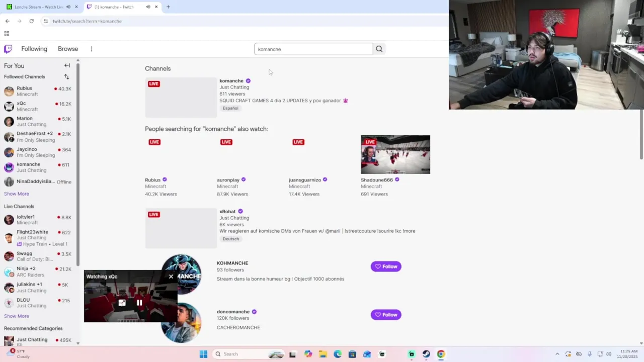Open auronplay channel link

(x=228, y=180)
